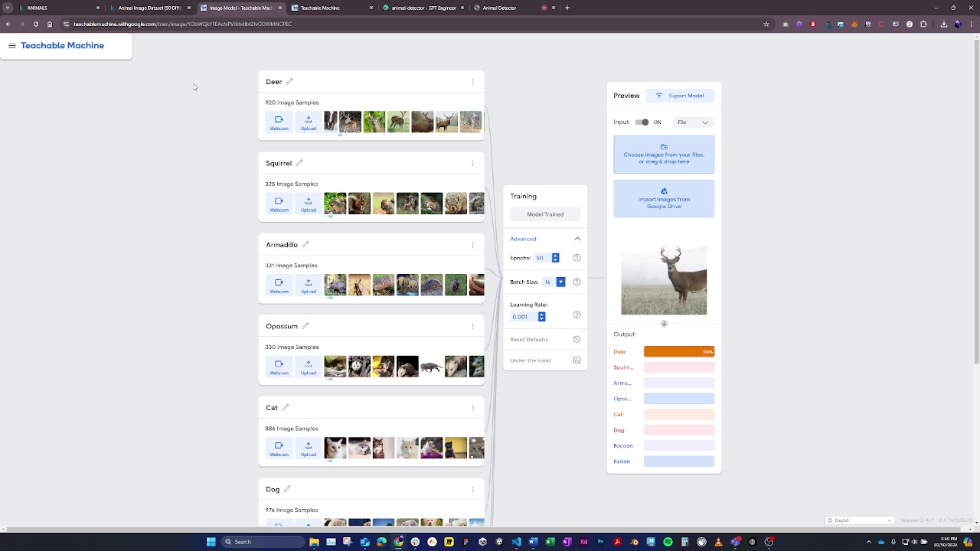Click the deer preview image
980x551 pixels.
[x=664, y=279]
